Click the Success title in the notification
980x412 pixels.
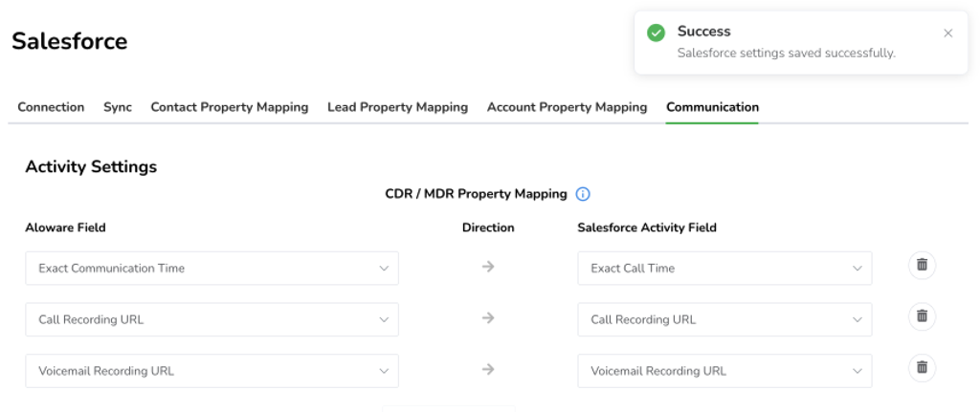pyautogui.click(x=703, y=32)
